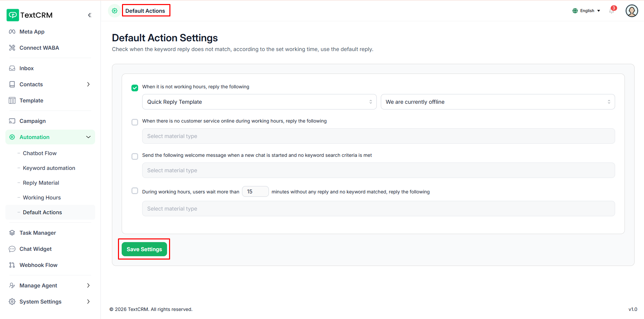Open the Chatbot Flow menu item
This screenshot has height=319, width=644.
click(40, 153)
